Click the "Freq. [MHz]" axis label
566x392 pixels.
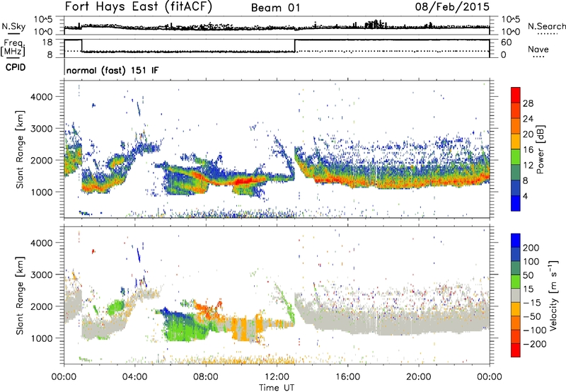[13, 47]
